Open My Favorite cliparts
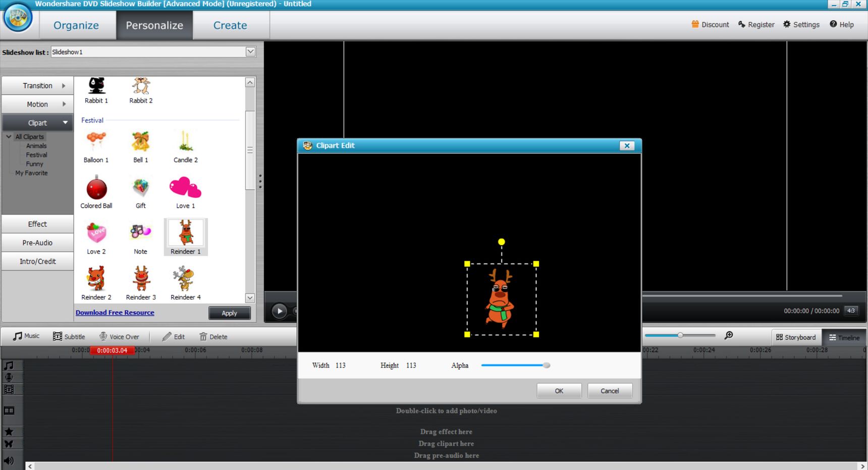Screen dimensions: 868x470 pos(31,173)
